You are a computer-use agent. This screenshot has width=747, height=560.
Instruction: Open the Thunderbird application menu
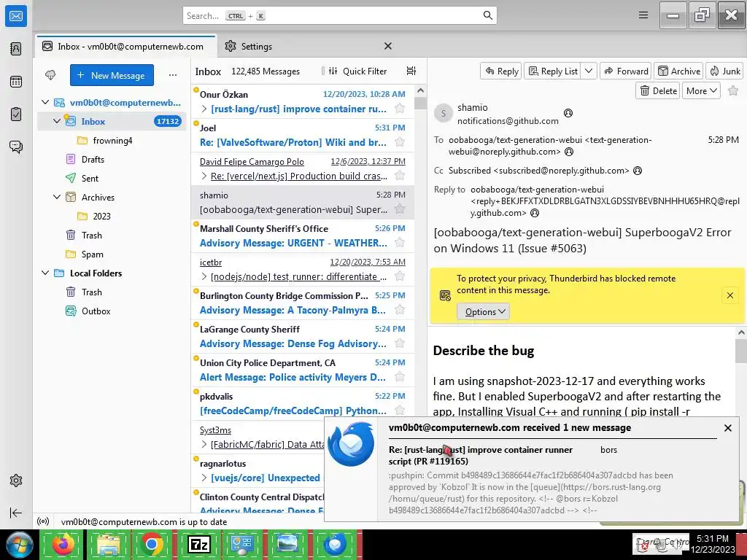tap(643, 15)
